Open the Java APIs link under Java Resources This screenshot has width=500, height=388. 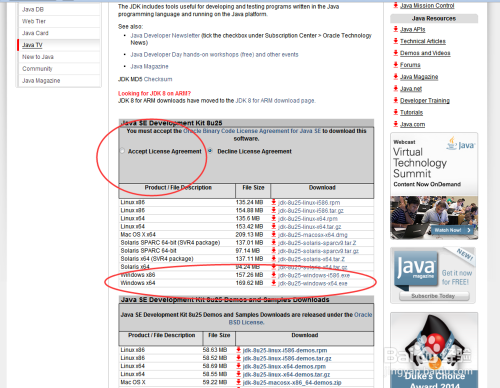[x=413, y=29]
